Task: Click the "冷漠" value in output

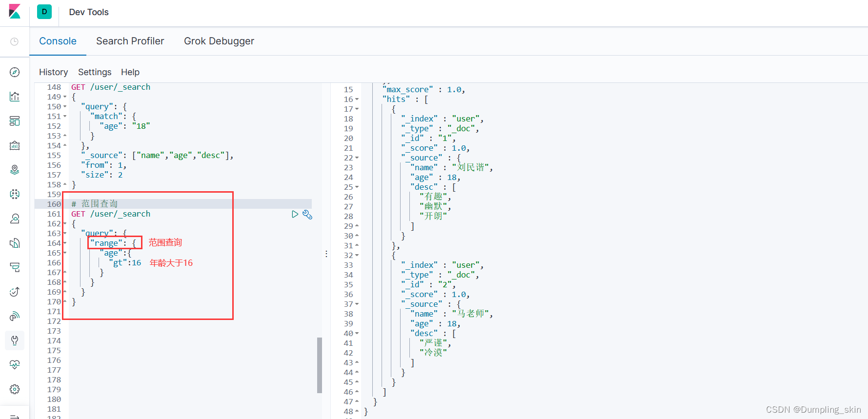Action: [x=433, y=353]
